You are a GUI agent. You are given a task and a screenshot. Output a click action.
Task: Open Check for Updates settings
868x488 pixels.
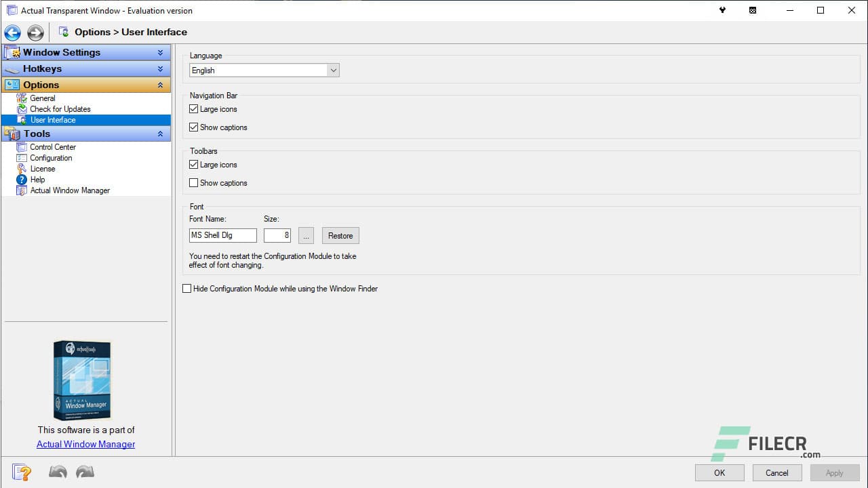coord(21,108)
